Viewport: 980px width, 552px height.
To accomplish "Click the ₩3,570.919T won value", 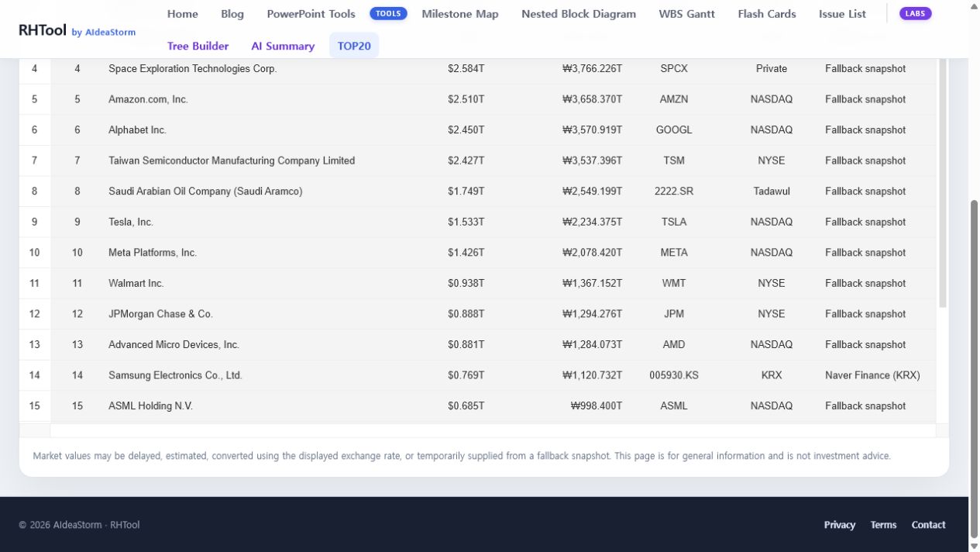I will click(593, 129).
